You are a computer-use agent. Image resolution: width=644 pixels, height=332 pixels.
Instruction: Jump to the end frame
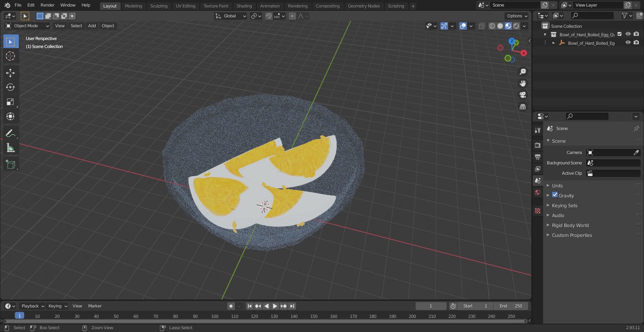292,306
